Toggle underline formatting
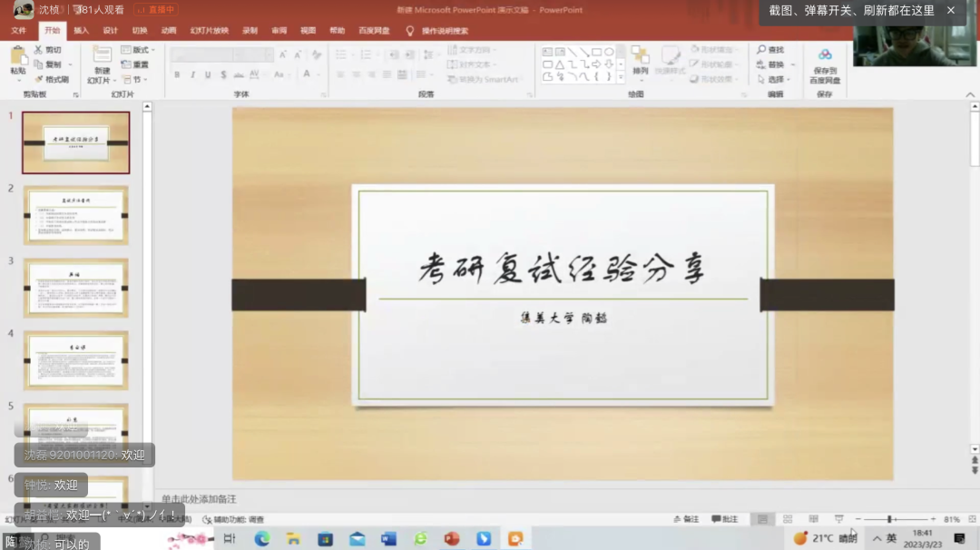 [209, 73]
